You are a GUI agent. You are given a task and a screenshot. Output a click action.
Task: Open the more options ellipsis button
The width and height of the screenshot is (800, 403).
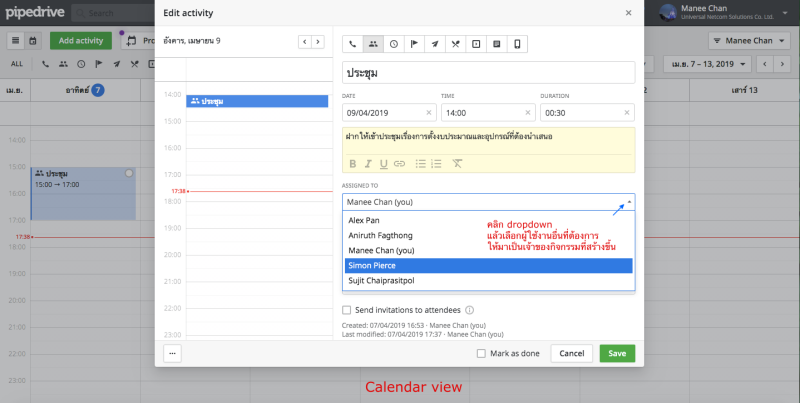tap(172, 354)
